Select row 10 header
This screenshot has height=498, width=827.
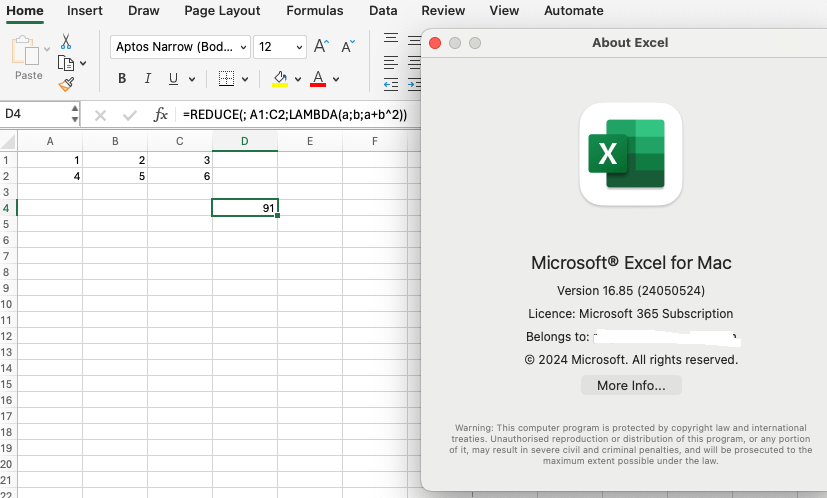pos(6,304)
